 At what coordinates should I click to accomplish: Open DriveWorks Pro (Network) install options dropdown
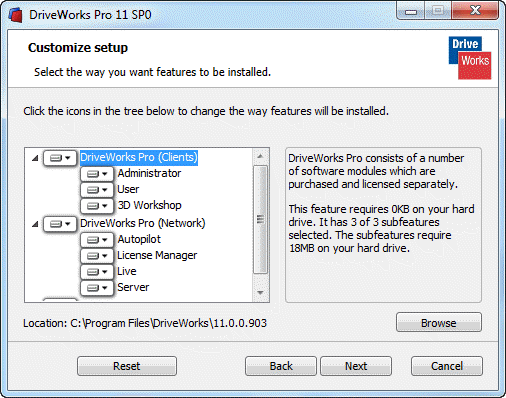pyautogui.click(x=60, y=224)
